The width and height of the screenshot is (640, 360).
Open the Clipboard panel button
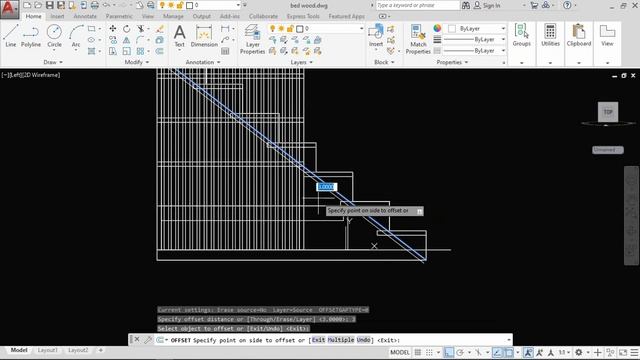click(x=579, y=35)
